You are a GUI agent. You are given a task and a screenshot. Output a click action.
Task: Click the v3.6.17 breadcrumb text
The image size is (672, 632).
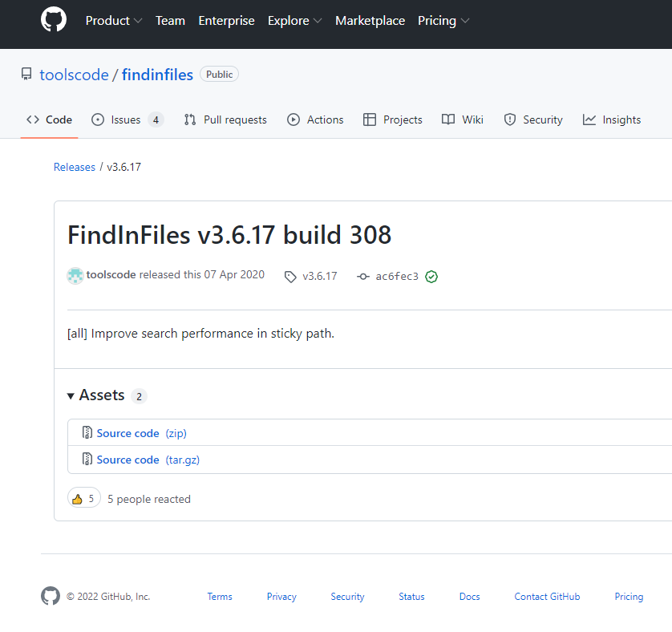click(x=123, y=167)
